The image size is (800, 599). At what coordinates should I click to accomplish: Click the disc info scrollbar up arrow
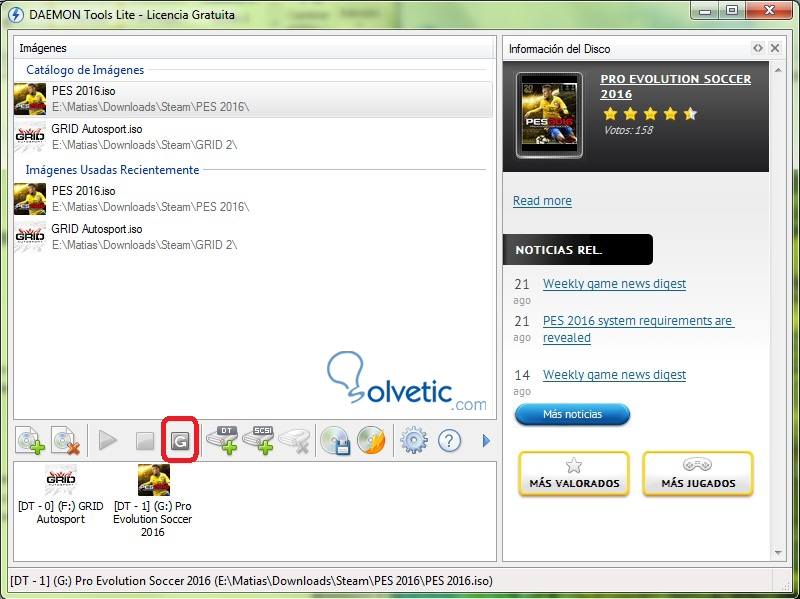pyautogui.click(x=778, y=69)
